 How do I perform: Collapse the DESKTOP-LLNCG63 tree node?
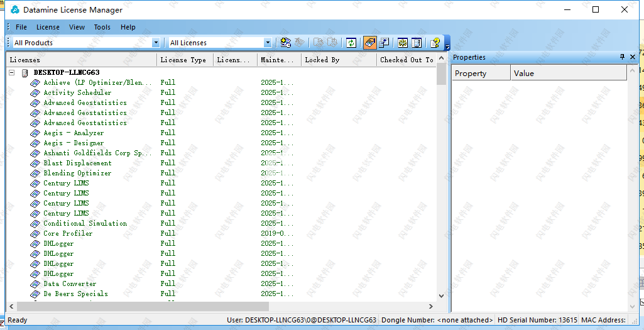click(12, 73)
